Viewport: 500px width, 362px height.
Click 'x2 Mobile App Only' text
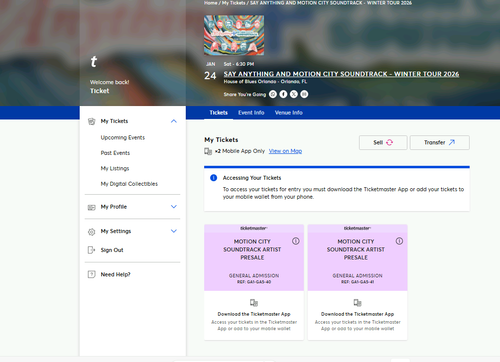(240, 151)
